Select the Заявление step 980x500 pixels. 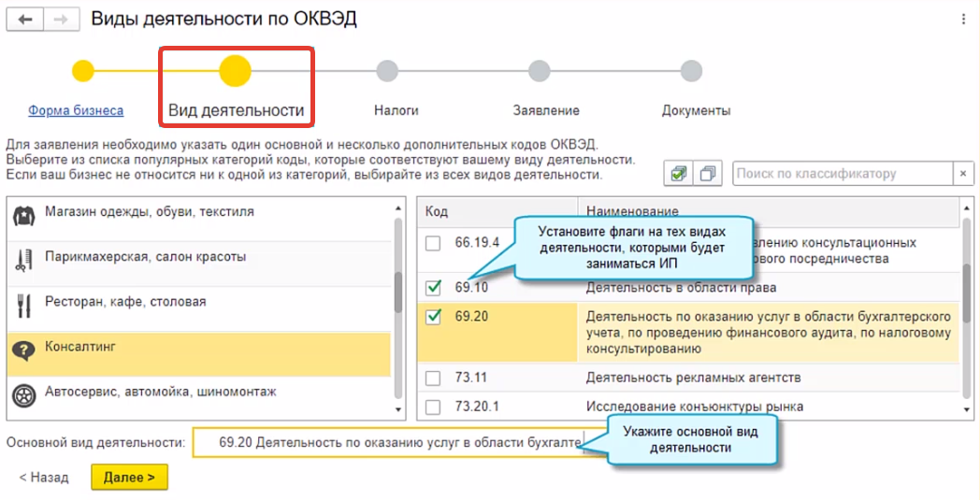pos(546,110)
